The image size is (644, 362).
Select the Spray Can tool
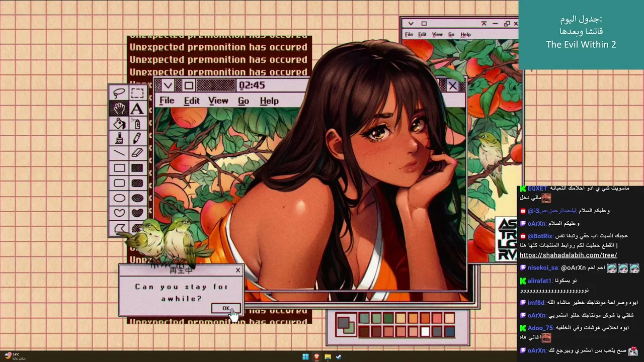(x=137, y=123)
